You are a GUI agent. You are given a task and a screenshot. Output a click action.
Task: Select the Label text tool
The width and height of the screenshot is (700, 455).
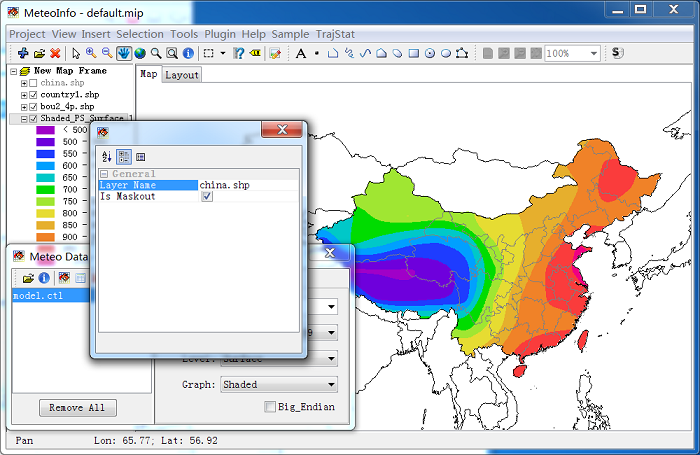pyautogui.click(x=300, y=53)
